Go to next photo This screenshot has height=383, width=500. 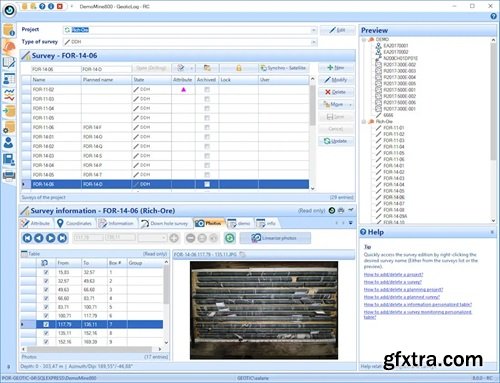(x=50, y=238)
